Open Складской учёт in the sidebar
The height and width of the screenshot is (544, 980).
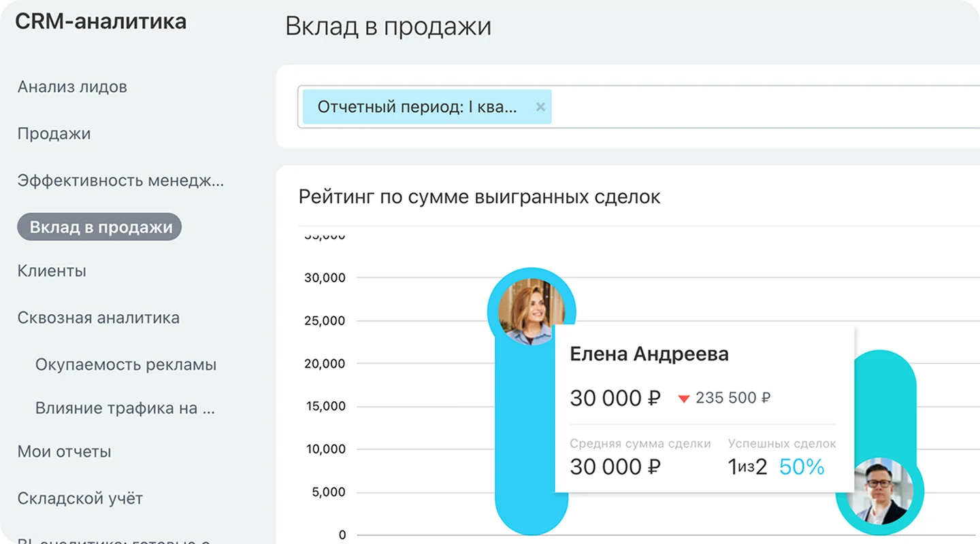(x=80, y=498)
